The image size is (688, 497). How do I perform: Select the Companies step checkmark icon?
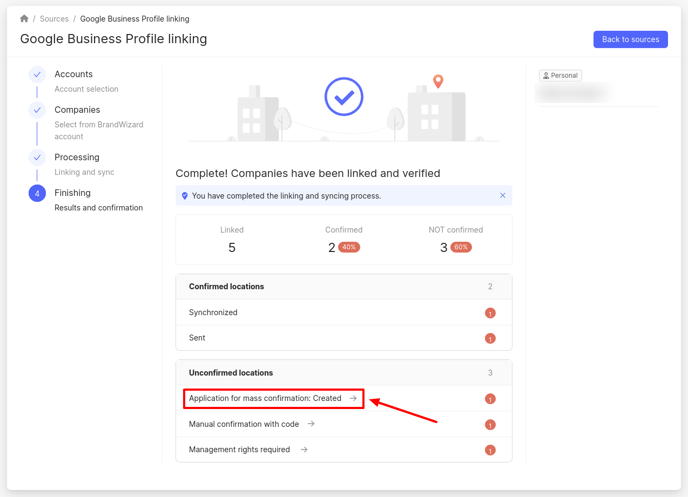click(37, 110)
